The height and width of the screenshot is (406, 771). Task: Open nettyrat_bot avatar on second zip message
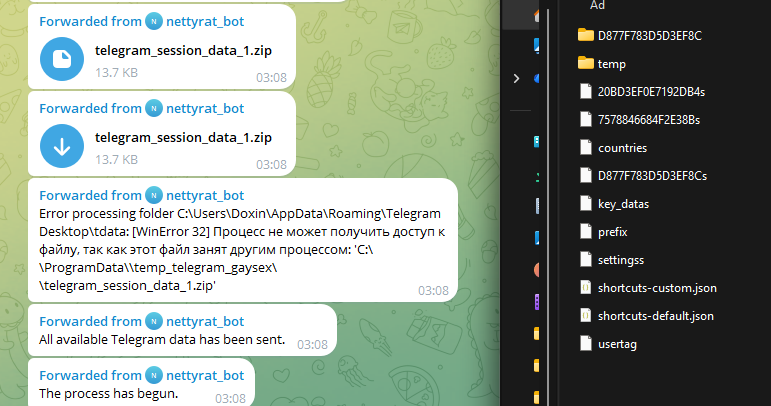pos(154,109)
